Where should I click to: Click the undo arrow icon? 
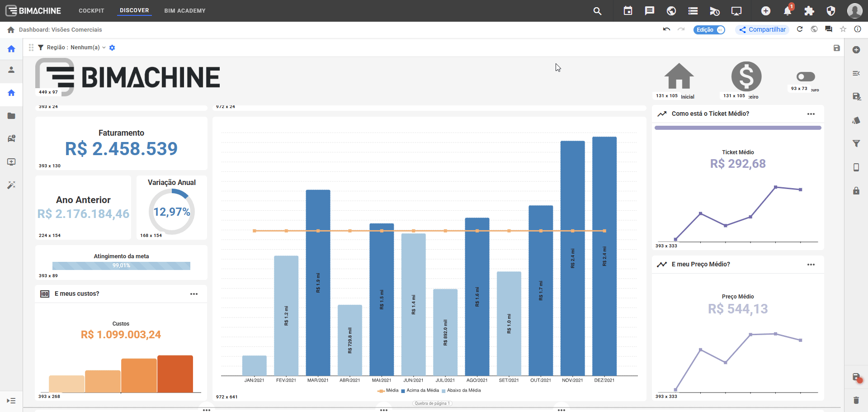click(666, 29)
